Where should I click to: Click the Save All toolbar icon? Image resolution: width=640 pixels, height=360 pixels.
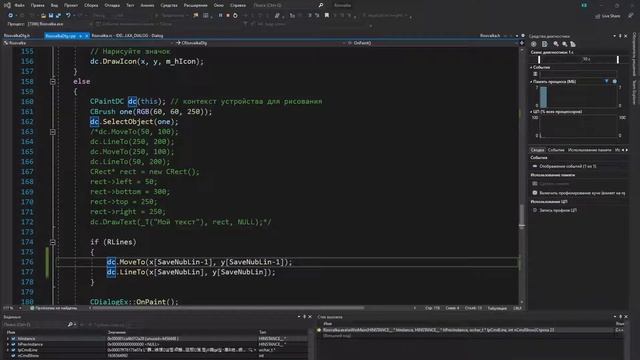pyautogui.click(x=58, y=16)
